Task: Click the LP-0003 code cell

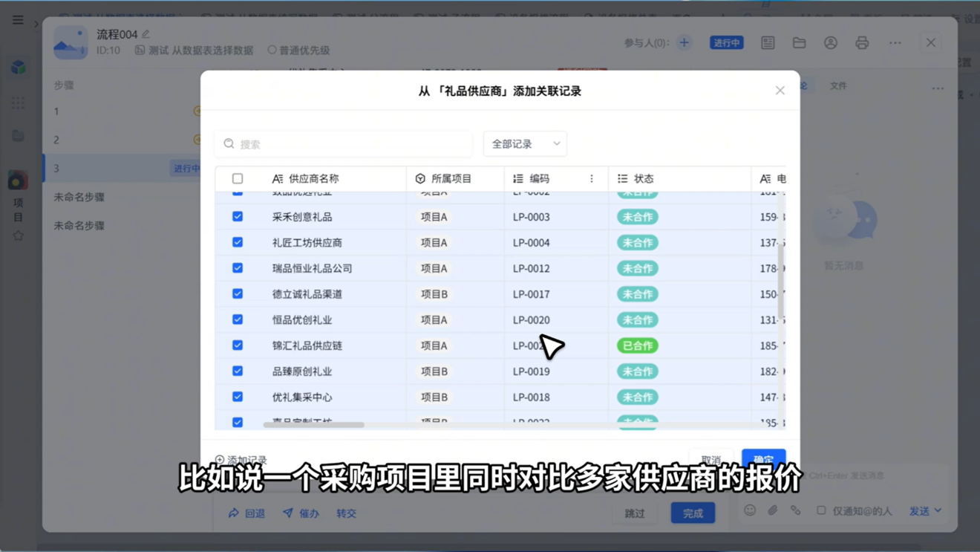Action: click(532, 217)
